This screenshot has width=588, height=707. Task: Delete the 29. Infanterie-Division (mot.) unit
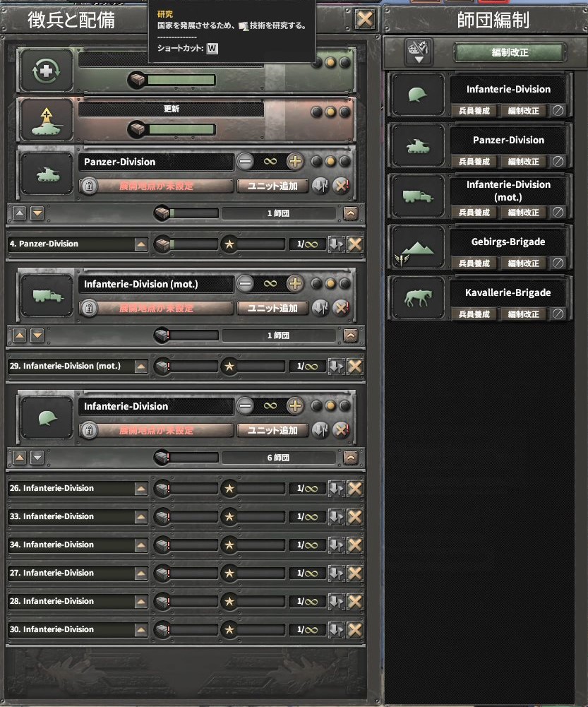(x=355, y=367)
